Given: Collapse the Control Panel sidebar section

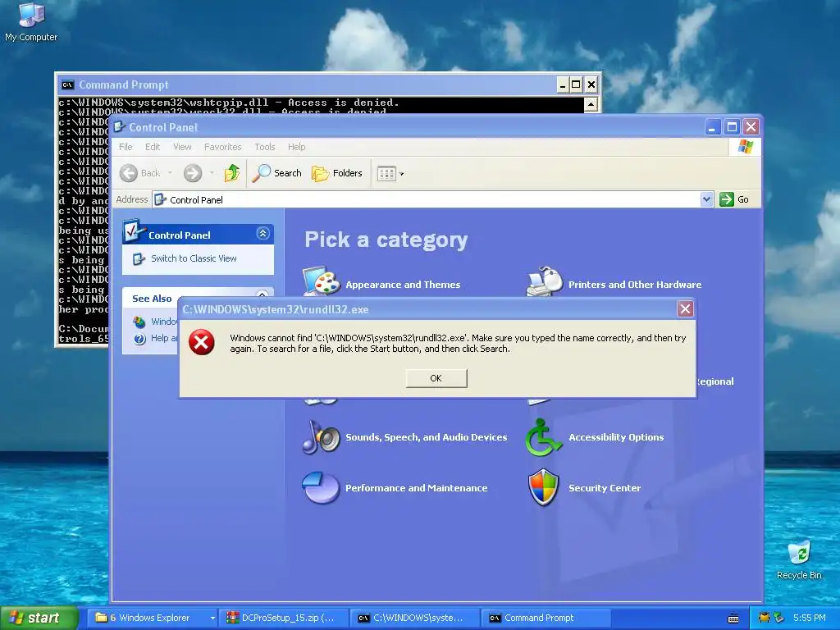Looking at the screenshot, I should tap(262, 234).
